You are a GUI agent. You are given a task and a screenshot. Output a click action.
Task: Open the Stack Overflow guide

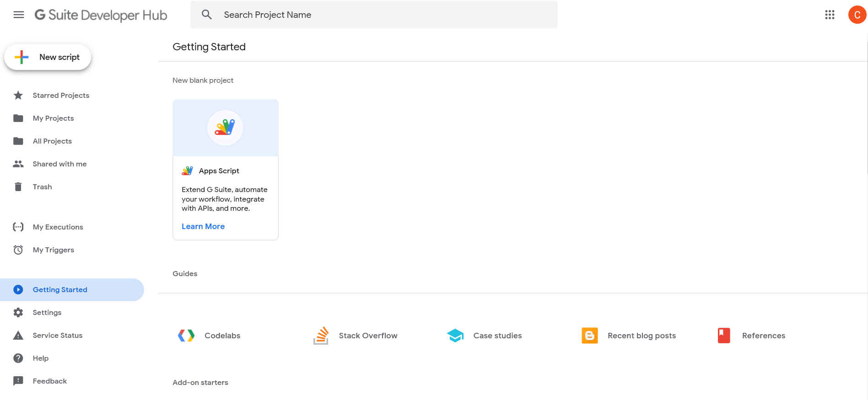pyautogui.click(x=368, y=336)
